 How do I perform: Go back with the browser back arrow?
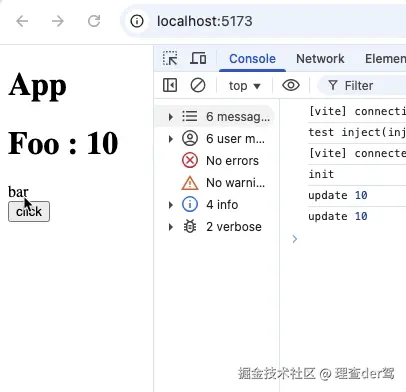tap(22, 21)
